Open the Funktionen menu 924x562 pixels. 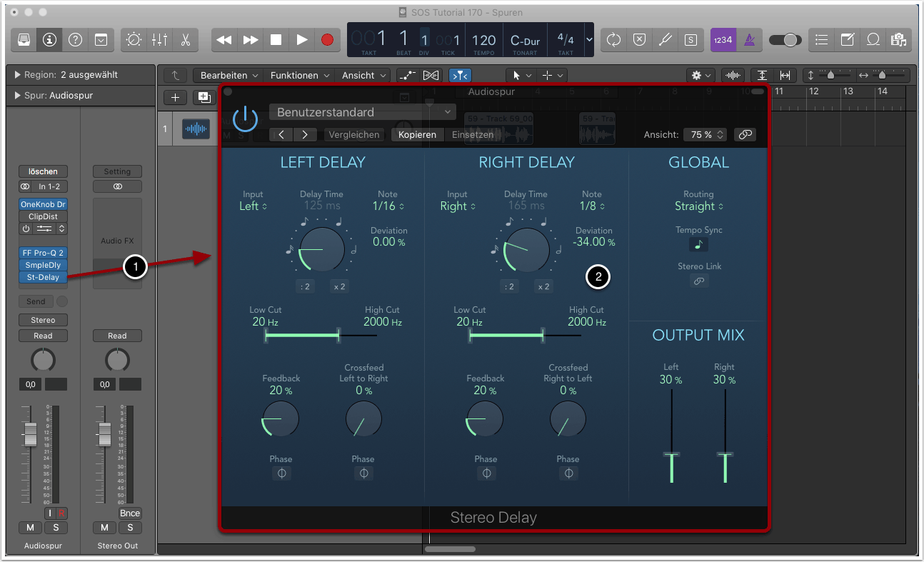pos(299,75)
